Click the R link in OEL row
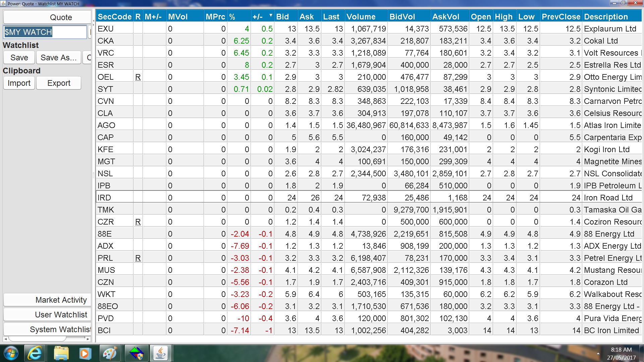 138,77
